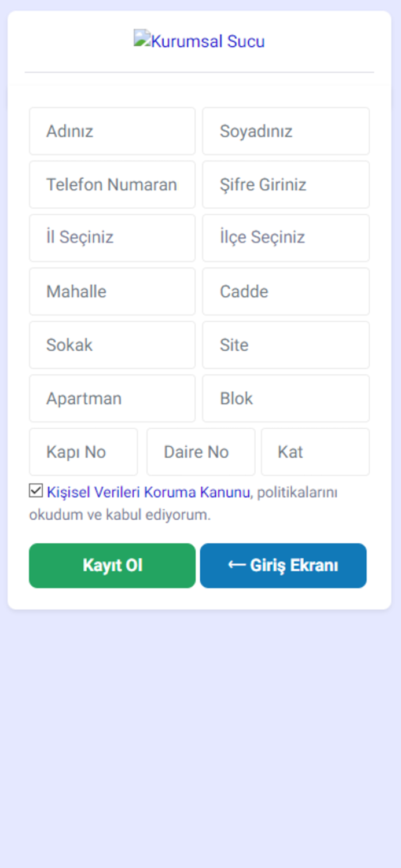Focus the Adınız input field
The image size is (401, 868).
112,131
